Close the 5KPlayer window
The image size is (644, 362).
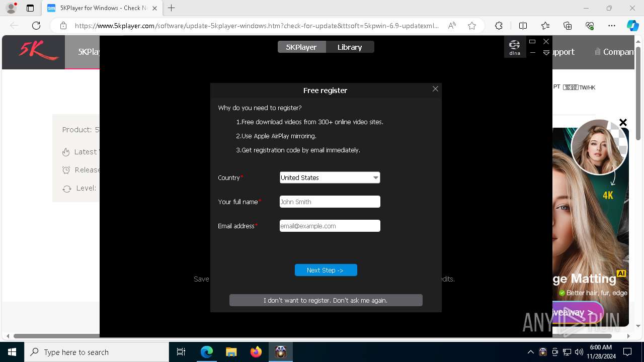[x=546, y=41]
